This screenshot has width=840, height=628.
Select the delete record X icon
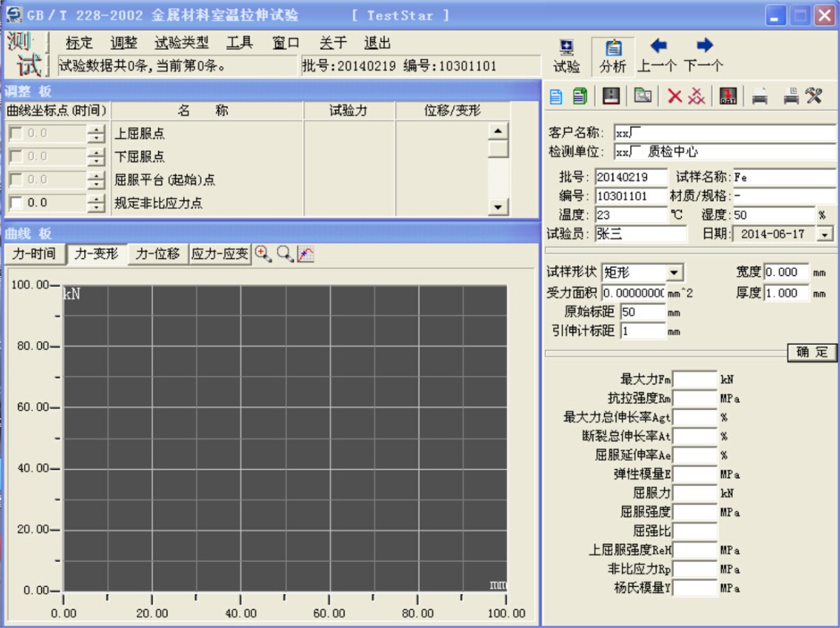tap(673, 95)
